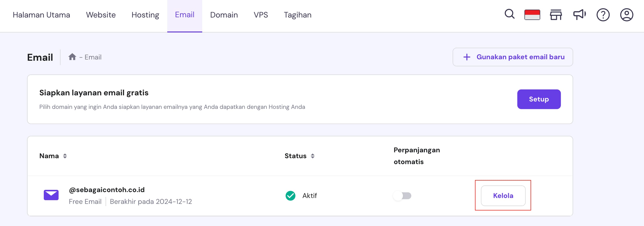Open the user profile icon

[x=626, y=15]
